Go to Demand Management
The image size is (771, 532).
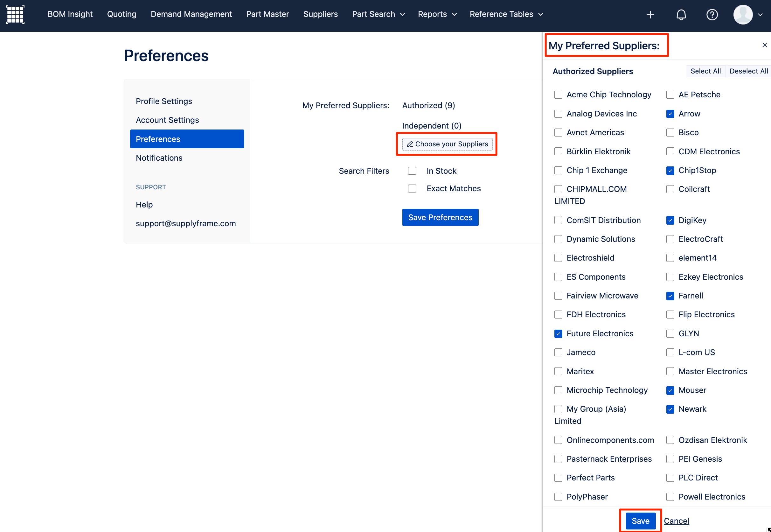(191, 14)
